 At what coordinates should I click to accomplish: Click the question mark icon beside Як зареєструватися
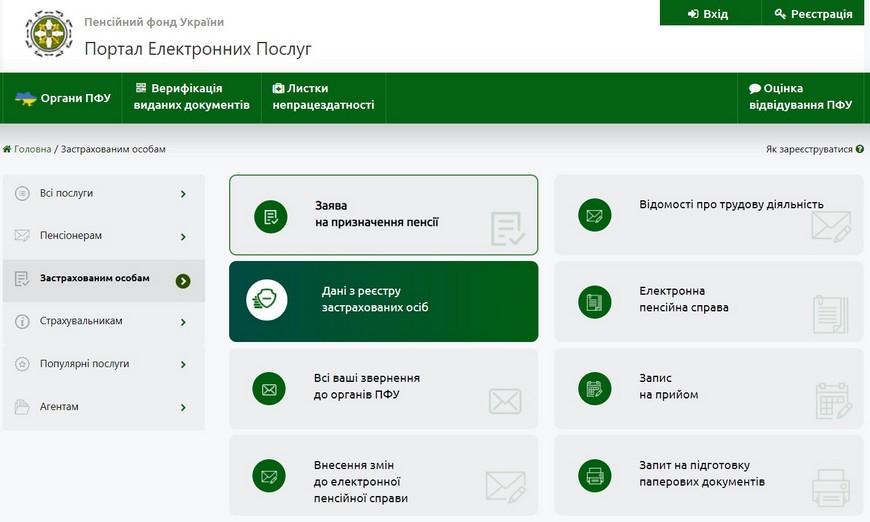coord(860,149)
